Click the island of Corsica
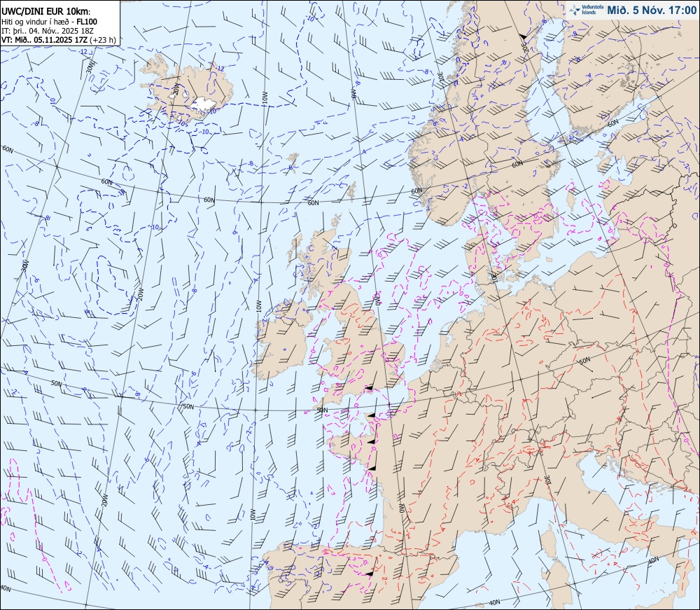This screenshot has width=700, height=610. pyautogui.click(x=548, y=541)
